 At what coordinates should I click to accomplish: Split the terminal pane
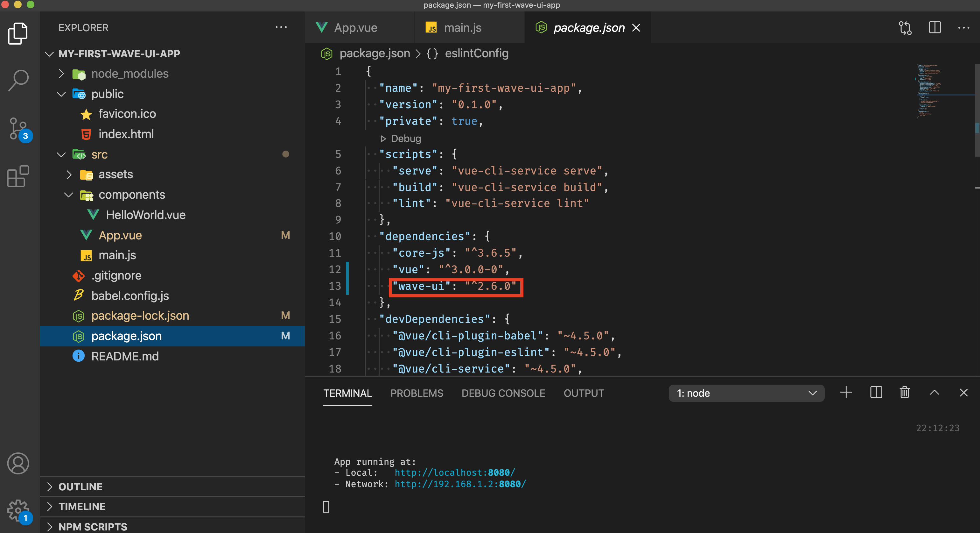pos(876,393)
